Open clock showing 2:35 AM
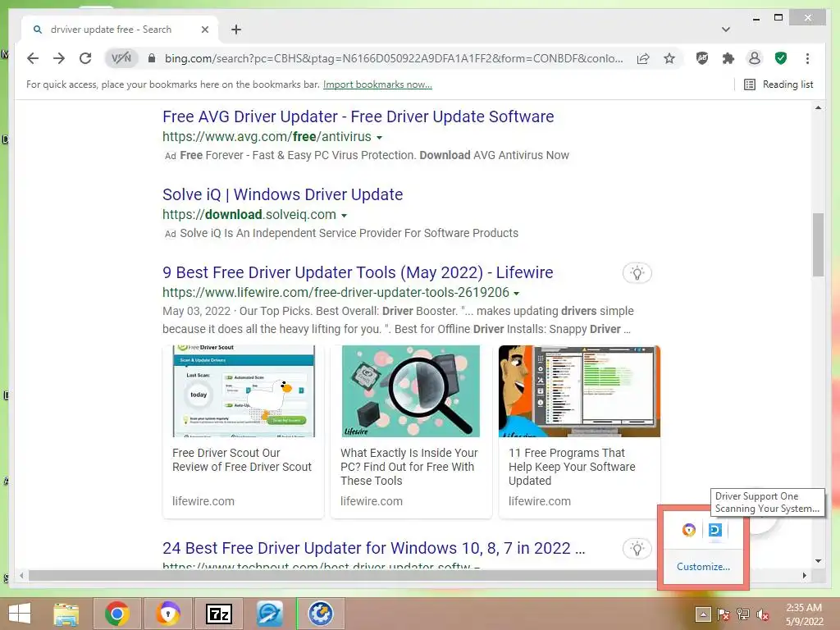Image resolution: width=840 pixels, height=630 pixels. 804,614
